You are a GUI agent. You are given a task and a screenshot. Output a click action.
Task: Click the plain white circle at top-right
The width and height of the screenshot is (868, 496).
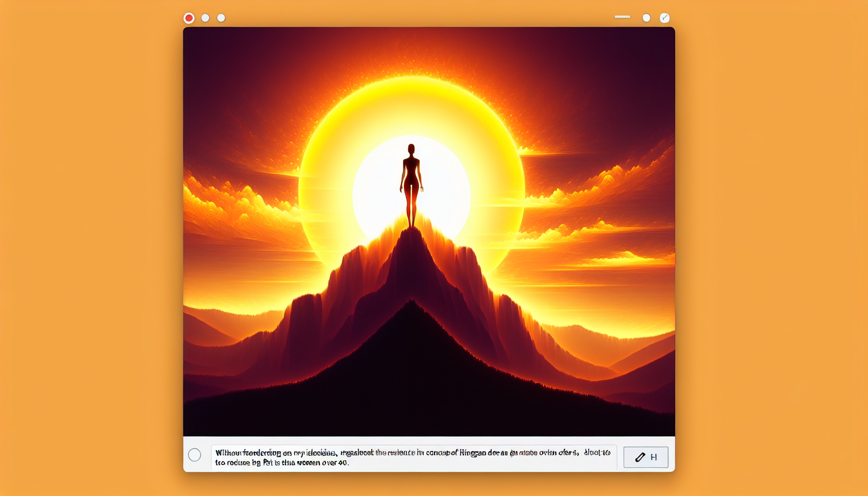[x=646, y=18]
